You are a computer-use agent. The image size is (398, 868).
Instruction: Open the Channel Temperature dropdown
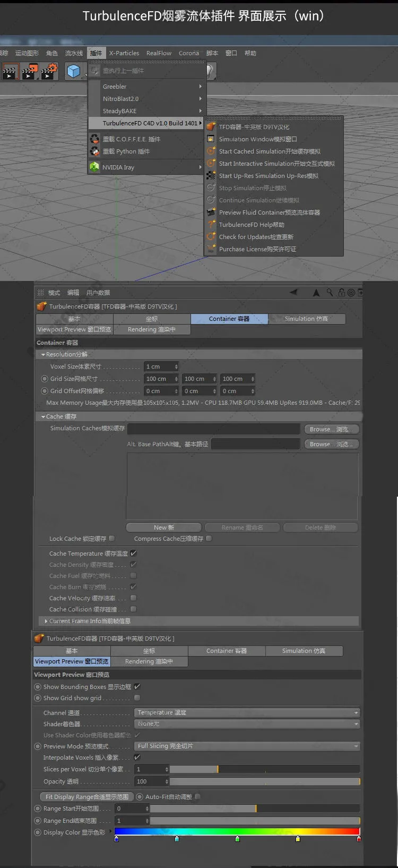tap(247, 713)
